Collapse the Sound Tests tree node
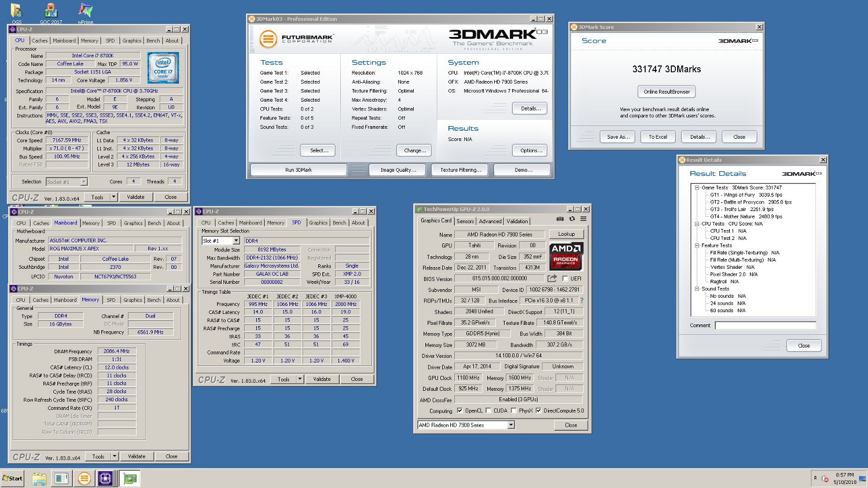The height and width of the screenshot is (488, 868). tap(697, 289)
